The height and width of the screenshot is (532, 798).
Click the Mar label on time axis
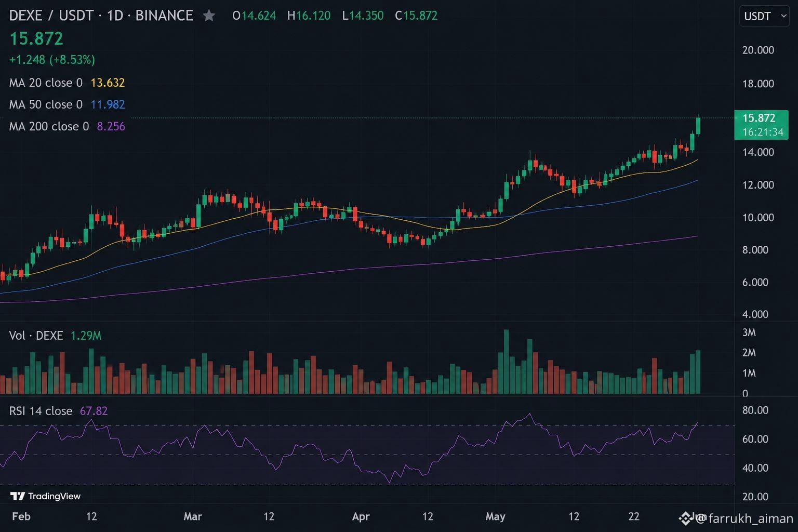[193, 516]
